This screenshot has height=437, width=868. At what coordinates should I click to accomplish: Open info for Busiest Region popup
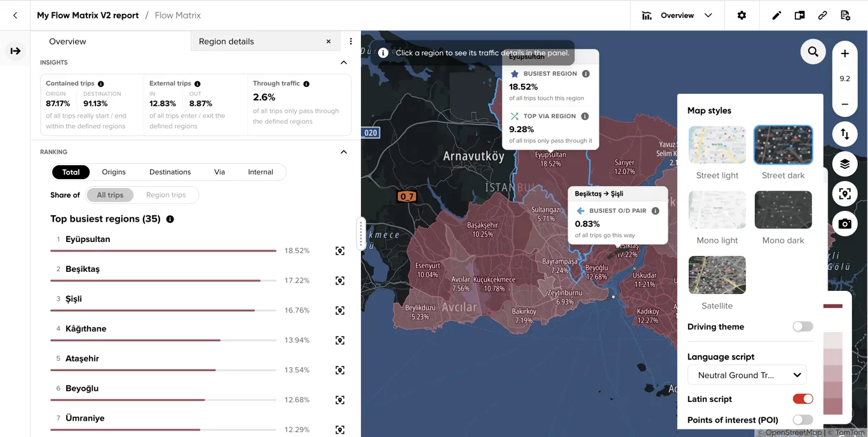pyautogui.click(x=586, y=74)
